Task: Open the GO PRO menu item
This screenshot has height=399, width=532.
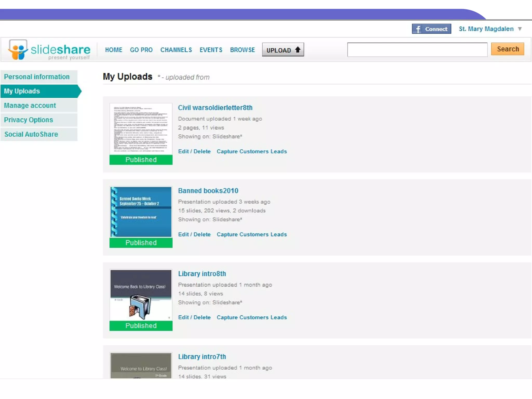Action: click(141, 50)
